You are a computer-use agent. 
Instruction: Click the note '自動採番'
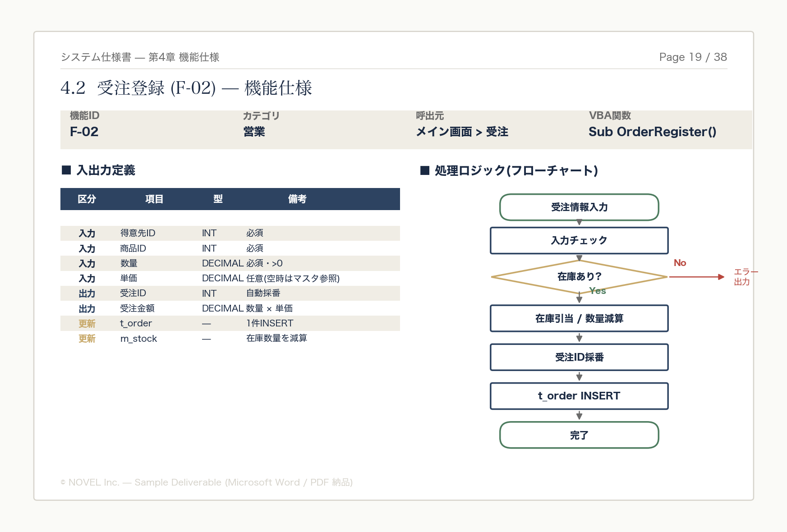pyautogui.click(x=263, y=293)
